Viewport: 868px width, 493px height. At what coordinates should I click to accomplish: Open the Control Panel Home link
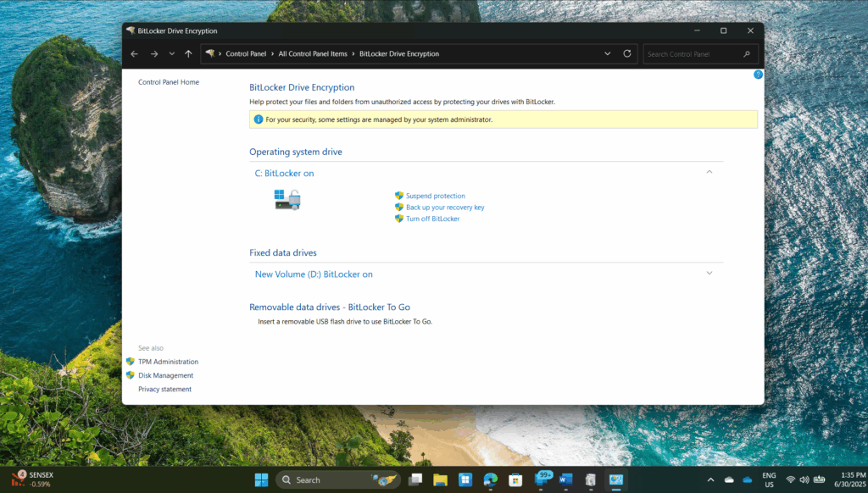[x=170, y=81]
